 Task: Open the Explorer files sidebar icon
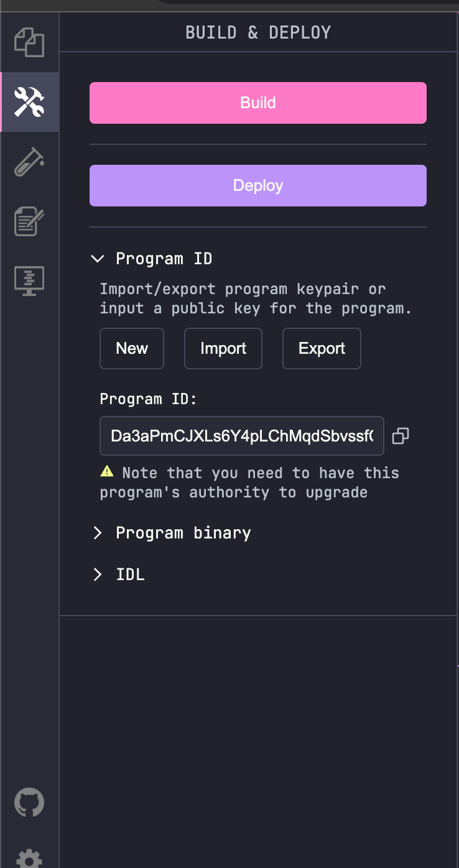point(29,42)
